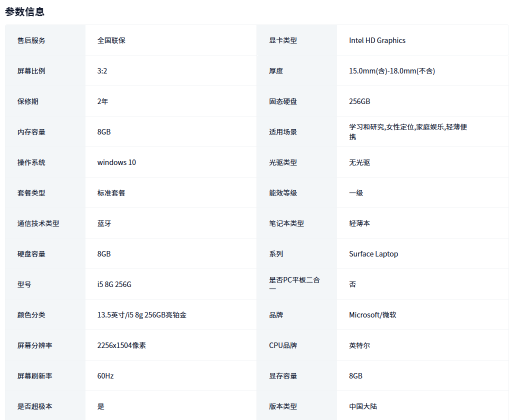Select the 显卡类型 label
The height and width of the screenshot is (420, 514).
283,40
